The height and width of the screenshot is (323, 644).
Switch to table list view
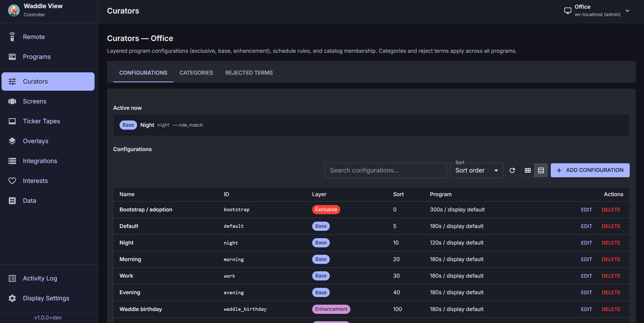click(541, 170)
